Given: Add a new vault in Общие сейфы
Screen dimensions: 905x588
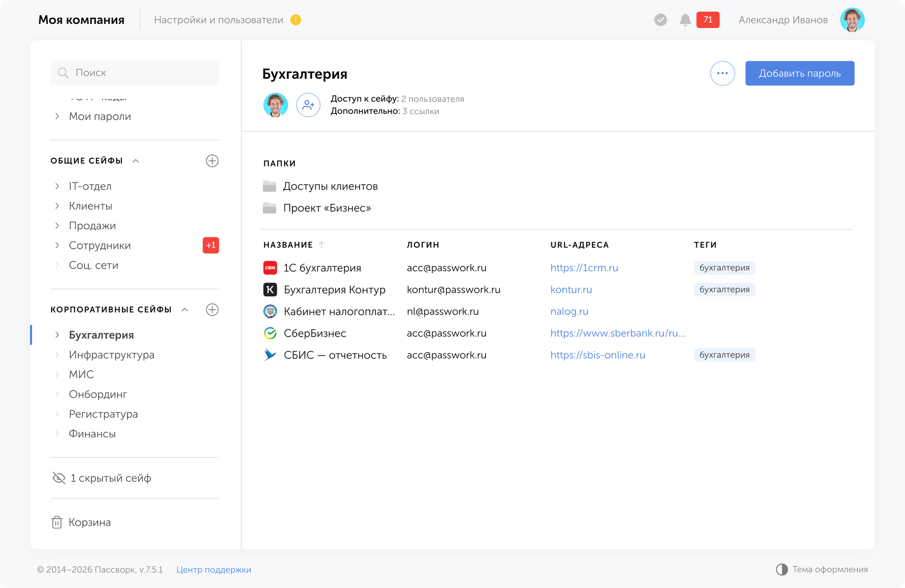Looking at the screenshot, I should click(x=212, y=161).
